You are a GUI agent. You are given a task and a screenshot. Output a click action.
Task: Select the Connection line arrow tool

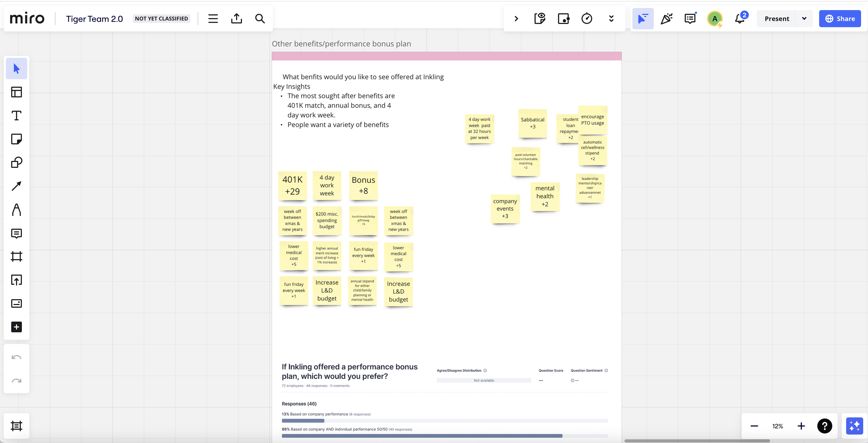click(16, 186)
